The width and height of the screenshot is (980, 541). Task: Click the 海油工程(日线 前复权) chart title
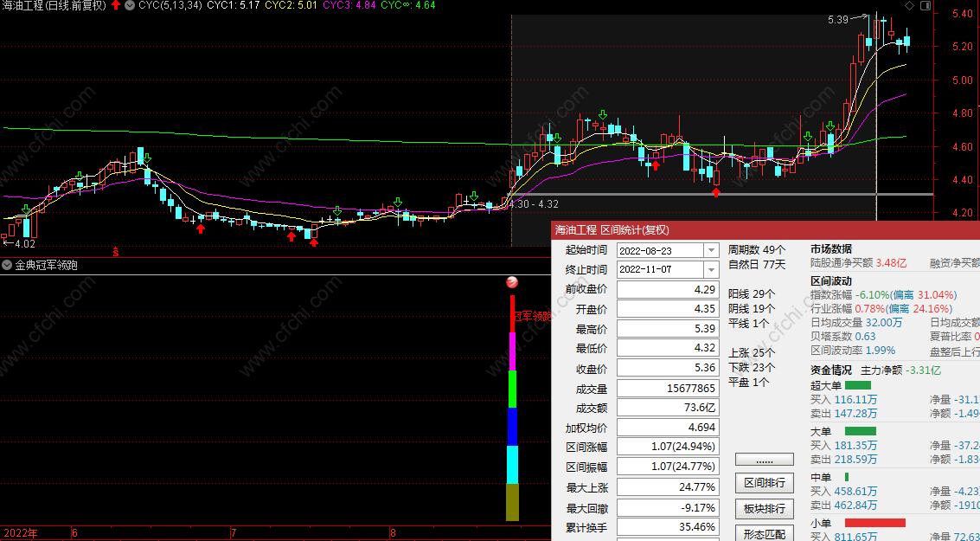(x=54, y=5)
